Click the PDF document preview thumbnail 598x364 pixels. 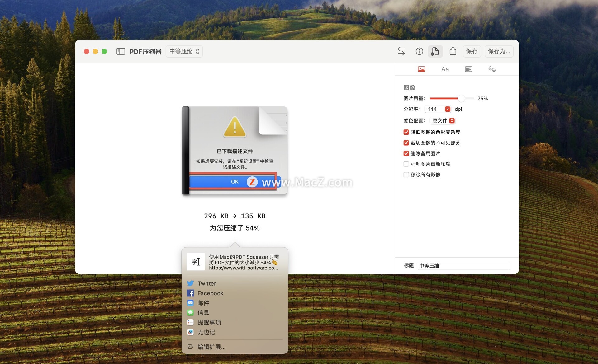point(235,151)
